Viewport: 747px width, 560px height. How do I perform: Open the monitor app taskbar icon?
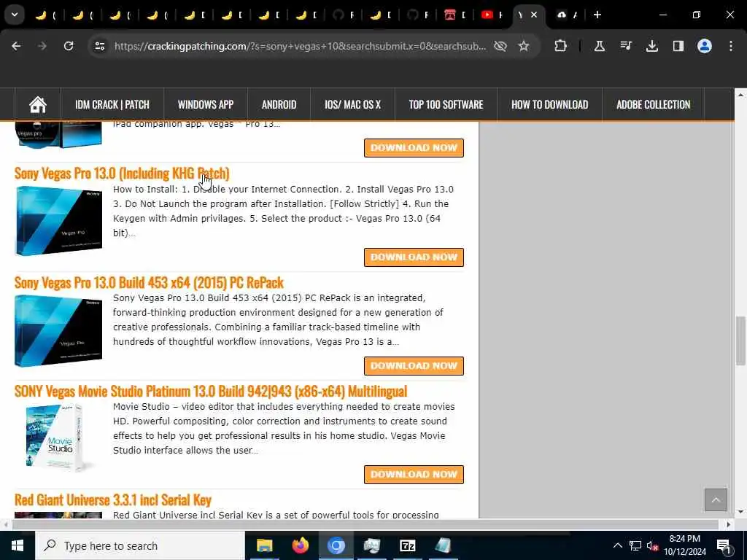371,545
